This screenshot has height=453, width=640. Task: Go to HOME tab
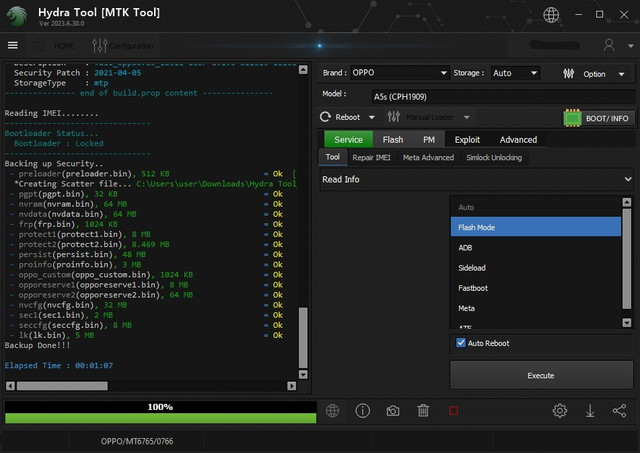53,45
